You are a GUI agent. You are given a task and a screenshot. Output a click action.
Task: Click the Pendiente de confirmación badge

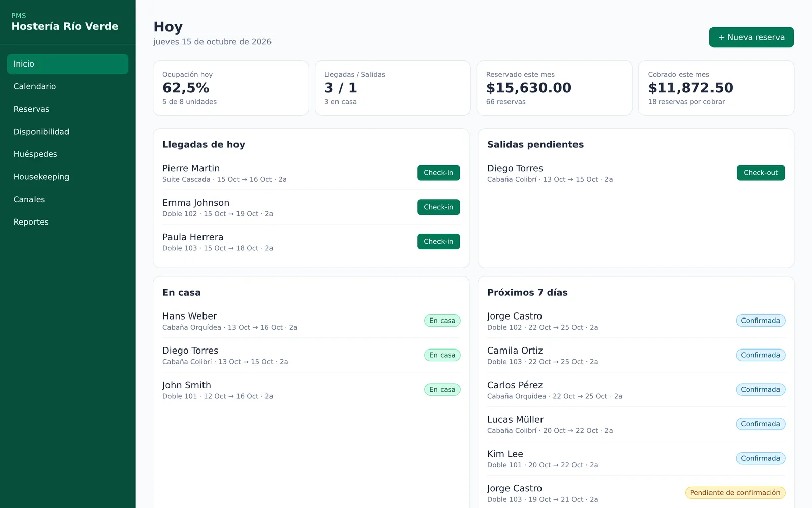point(735,493)
